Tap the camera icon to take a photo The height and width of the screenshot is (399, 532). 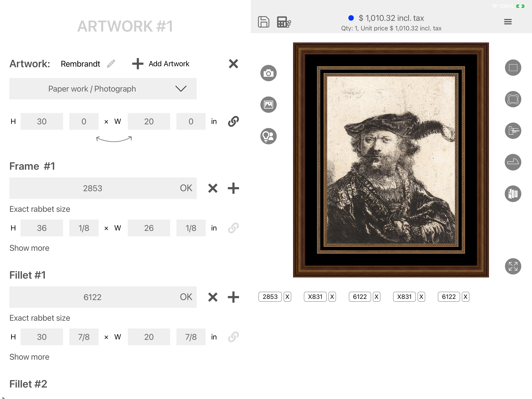[x=268, y=73]
